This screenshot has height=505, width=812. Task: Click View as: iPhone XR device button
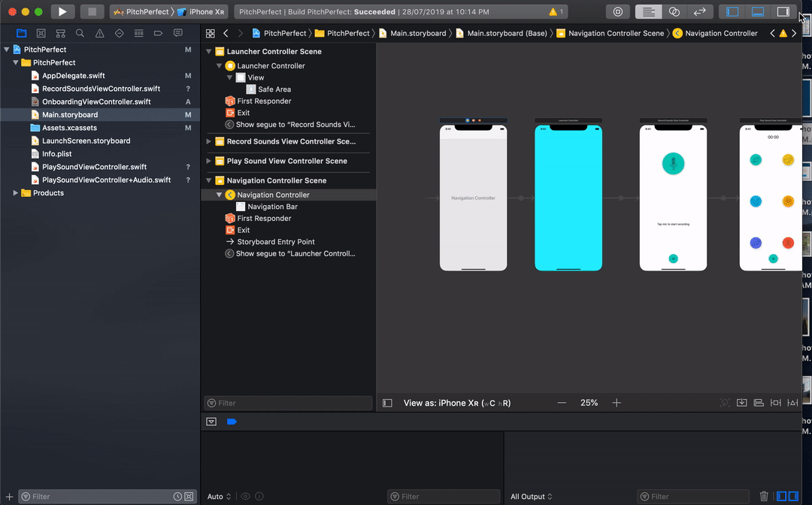pyautogui.click(x=457, y=403)
